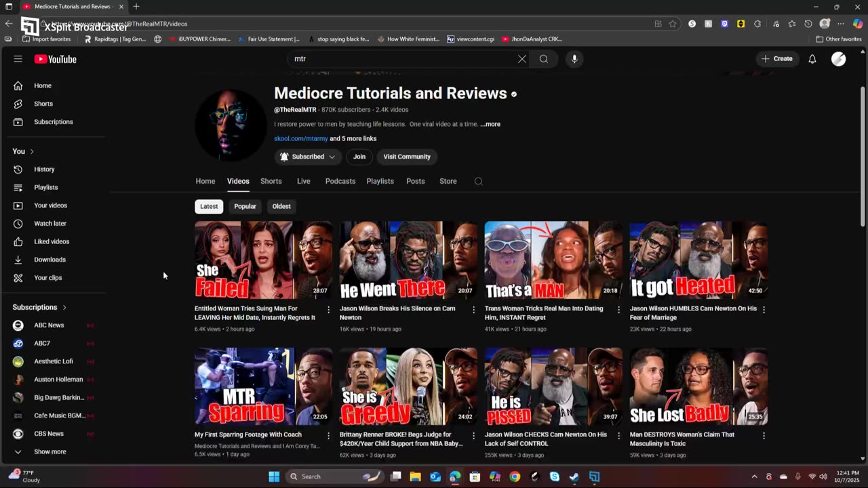Close the Mediocre Tutorials and Reviews tab
Image resolution: width=868 pixels, height=488 pixels.
point(121,7)
